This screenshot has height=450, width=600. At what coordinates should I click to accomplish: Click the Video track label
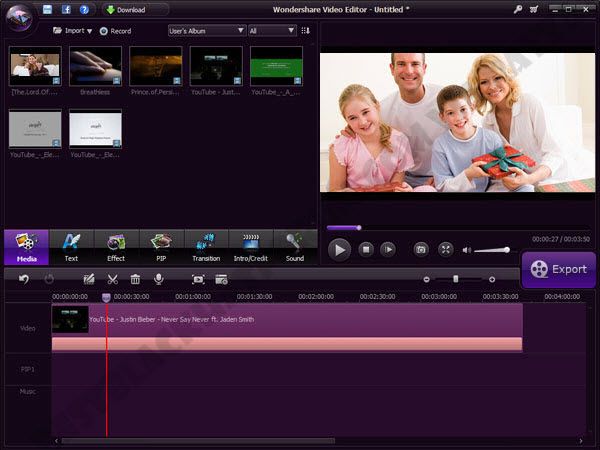pyautogui.click(x=28, y=328)
